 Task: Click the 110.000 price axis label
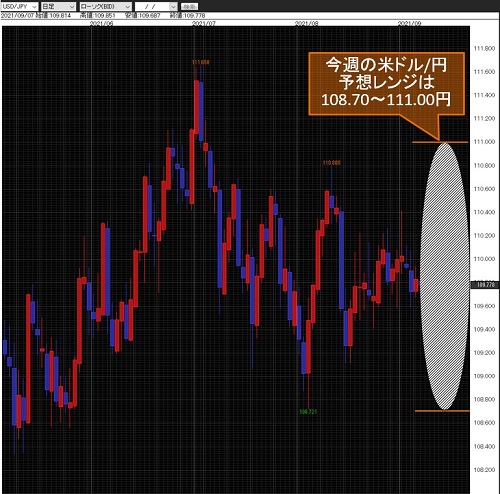(x=484, y=259)
